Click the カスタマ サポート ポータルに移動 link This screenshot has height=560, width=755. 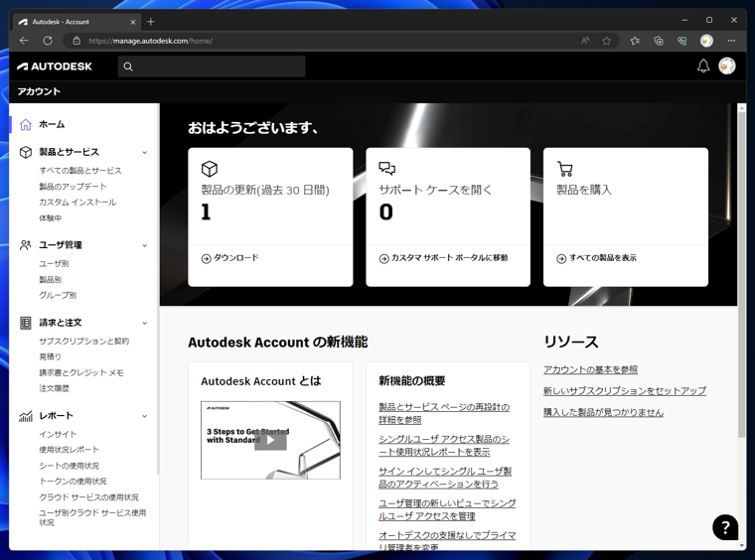[x=450, y=258]
